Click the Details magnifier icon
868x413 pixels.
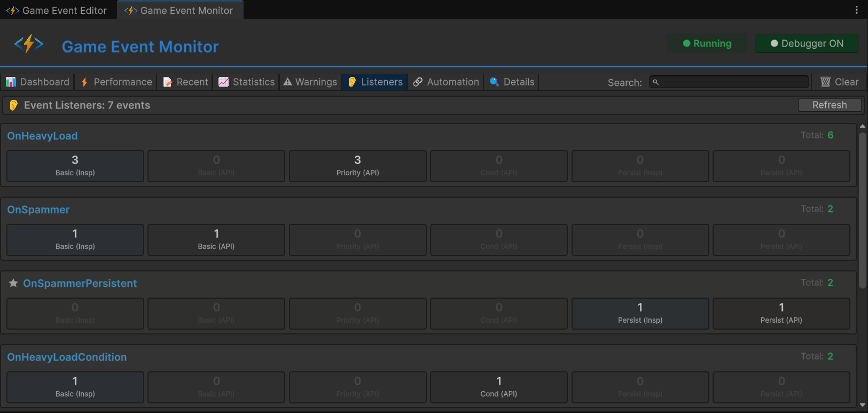(494, 82)
